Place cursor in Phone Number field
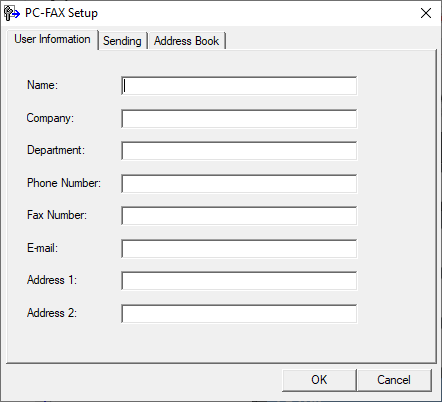This screenshot has height=402, width=442. (239, 184)
